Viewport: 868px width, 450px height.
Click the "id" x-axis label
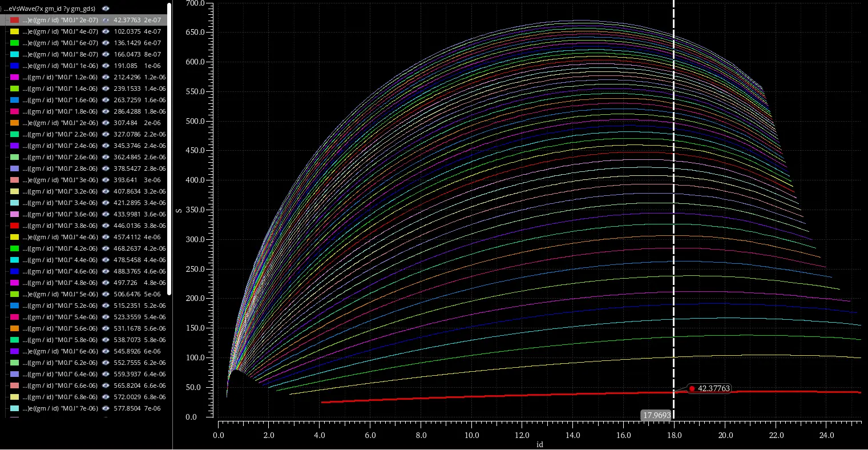(x=540, y=444)
